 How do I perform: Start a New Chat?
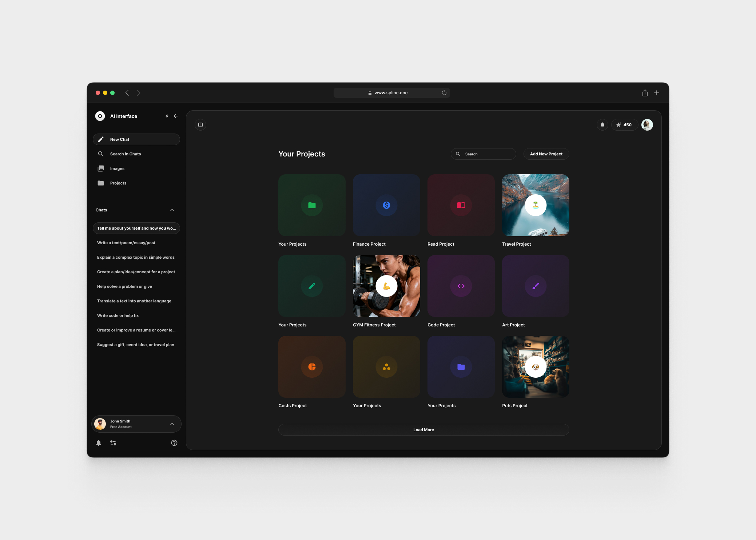[x=136, y=139]
